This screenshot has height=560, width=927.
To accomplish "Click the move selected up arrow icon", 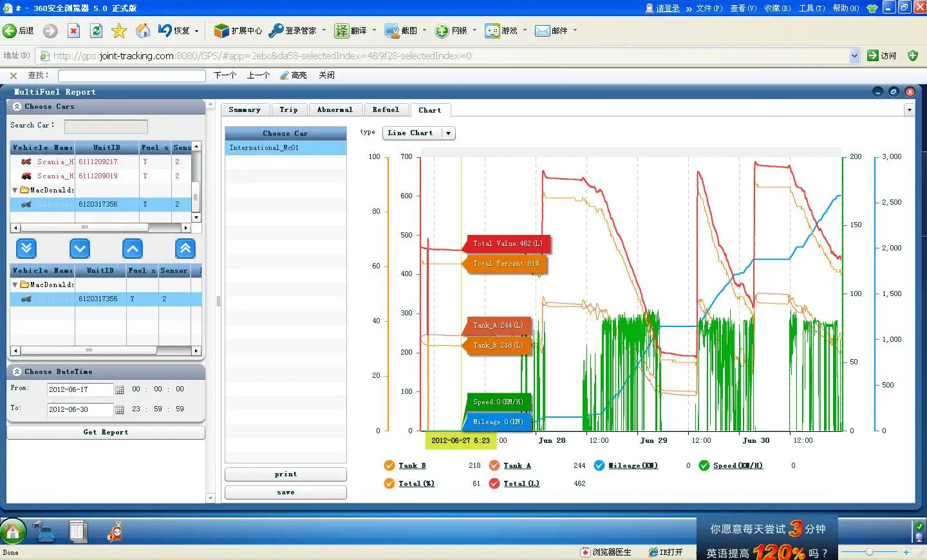I will click(x=132, y=248).
